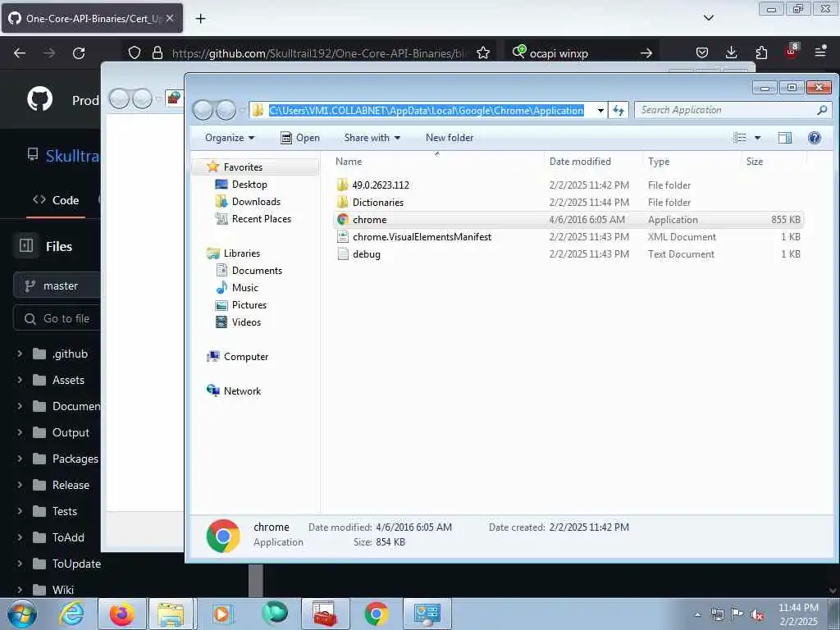Screen dimensions: 840x630
Task: Expand the Tests folder
Action: 20,511
